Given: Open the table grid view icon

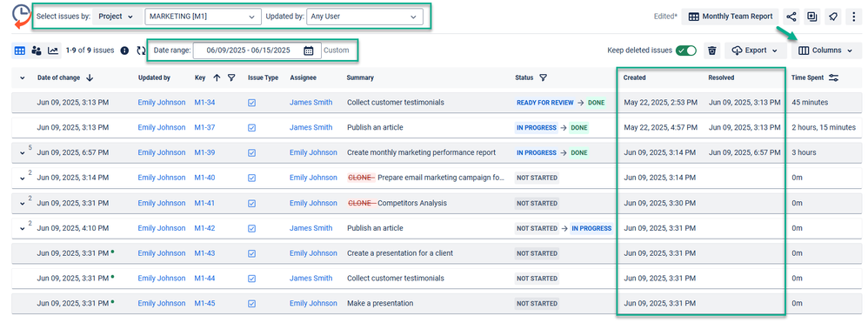Looking at the screenshot, I should (20, 50).
